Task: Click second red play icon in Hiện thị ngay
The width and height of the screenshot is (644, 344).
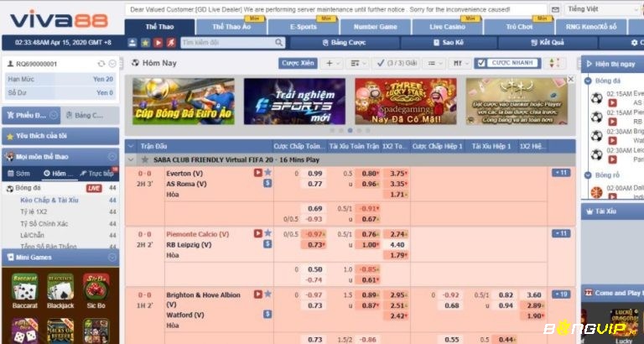Action: point(612,122)
